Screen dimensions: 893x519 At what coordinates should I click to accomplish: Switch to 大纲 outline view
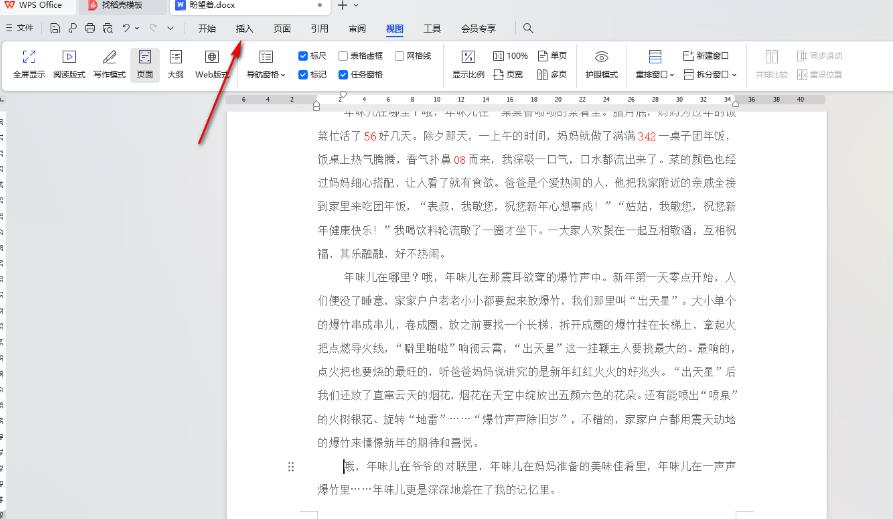(x=175, y=64)
